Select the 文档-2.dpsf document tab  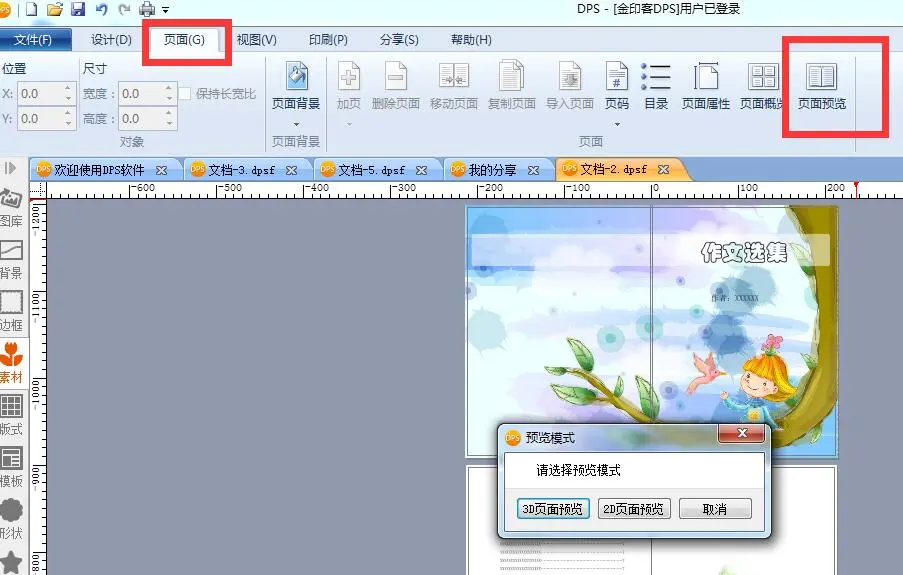613,169
